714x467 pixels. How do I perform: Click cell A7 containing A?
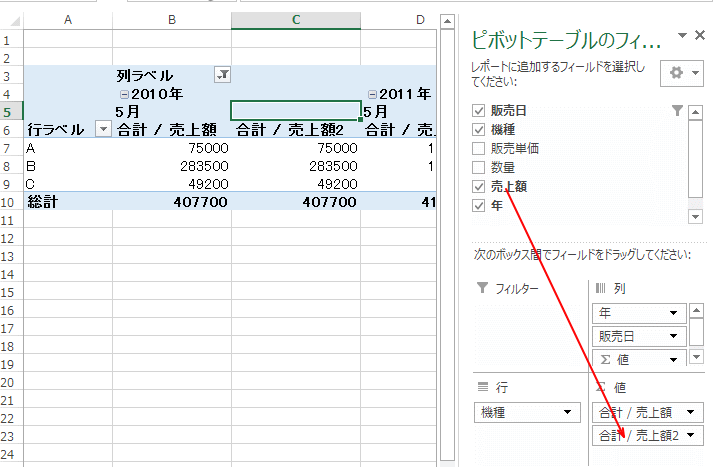pos(68,148)
